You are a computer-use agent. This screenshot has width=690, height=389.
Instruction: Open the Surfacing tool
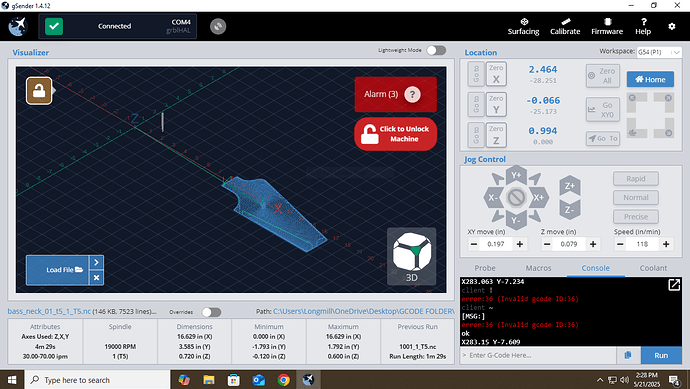click(x=523, y=26)
